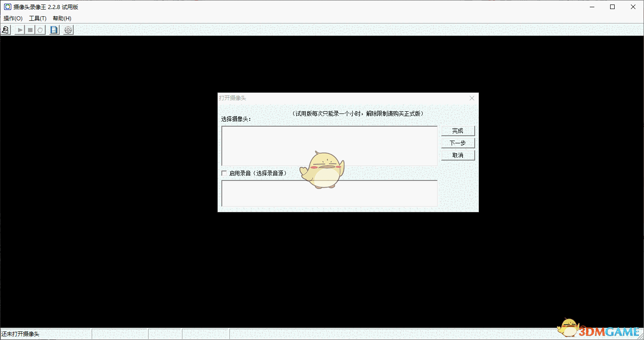Close the 打开摄像头 dialog with its X

coord(471,98)
